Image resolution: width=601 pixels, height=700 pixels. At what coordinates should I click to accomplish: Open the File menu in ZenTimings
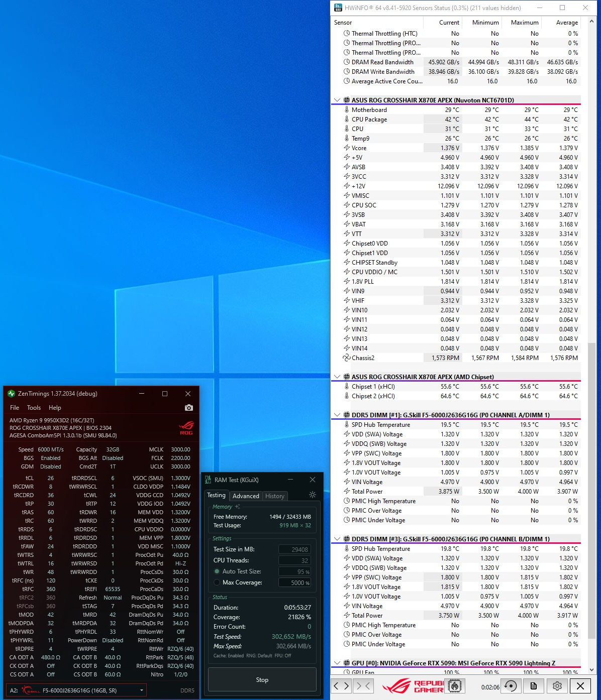coord(15,408)
